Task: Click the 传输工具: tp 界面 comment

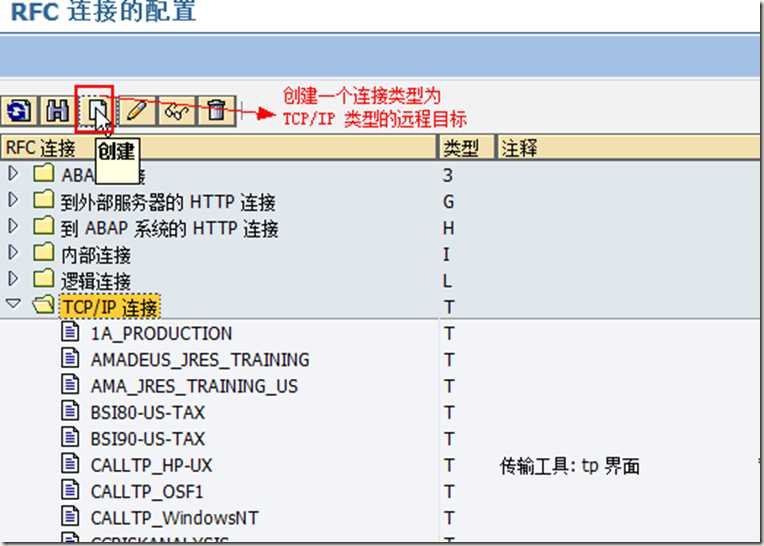Action: point(570,466)
